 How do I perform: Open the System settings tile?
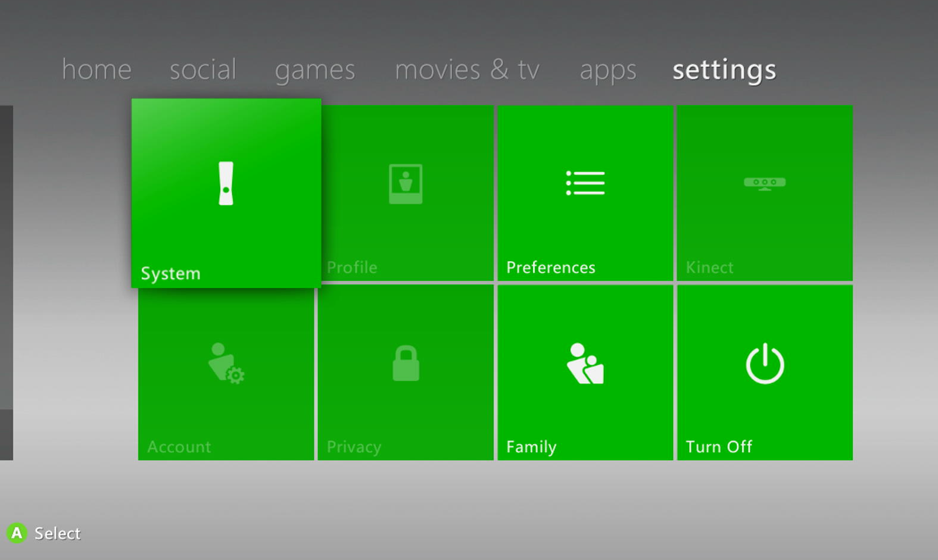pos(226,193)
